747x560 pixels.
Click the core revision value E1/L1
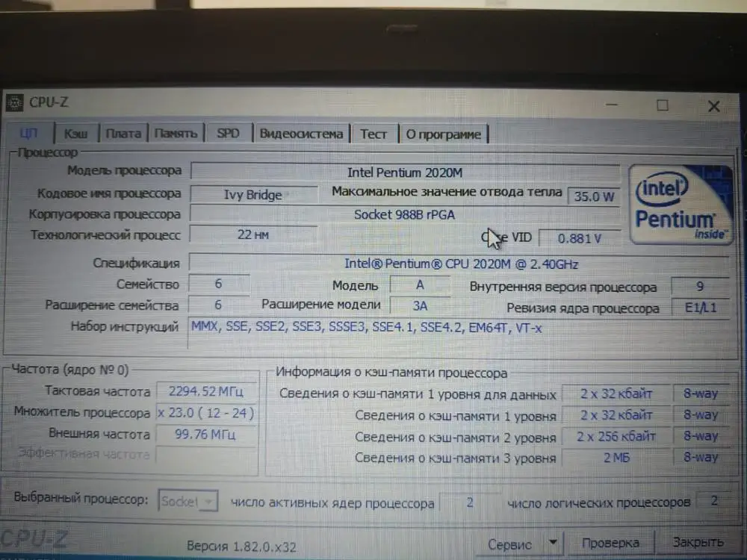(701, 308)
